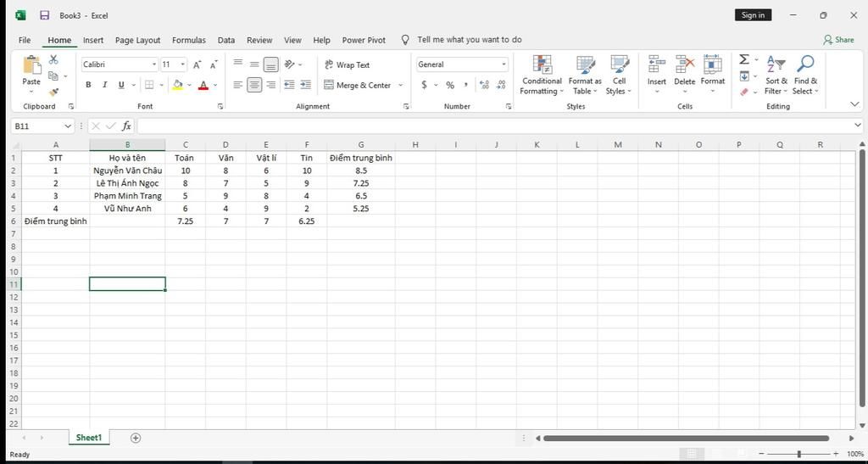Screen dimensions: 868x464
Task: Open the Orientation text rotation icon
Action: point(290,64)
